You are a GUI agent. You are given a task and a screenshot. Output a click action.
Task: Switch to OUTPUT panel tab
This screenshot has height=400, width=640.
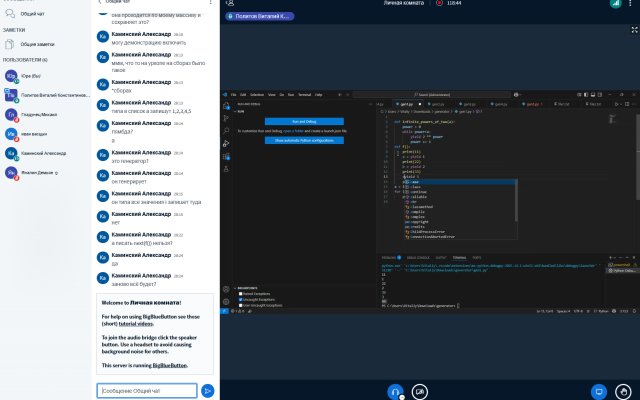pos(441,258)
